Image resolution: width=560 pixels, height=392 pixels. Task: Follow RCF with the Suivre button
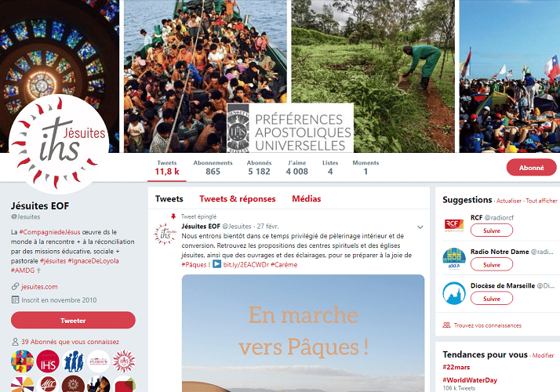[492, 230]
